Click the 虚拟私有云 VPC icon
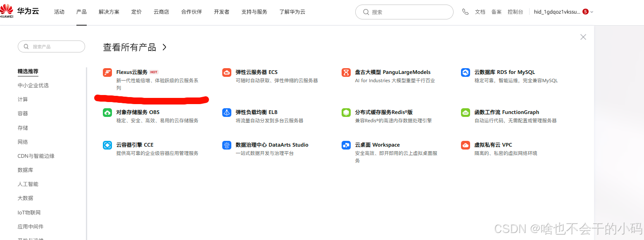The image size is (644, 240). coord(466,145)
